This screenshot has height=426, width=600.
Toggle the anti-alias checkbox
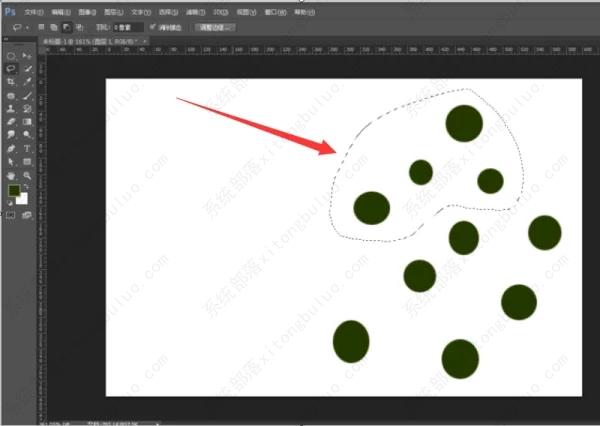pos(152,27)
